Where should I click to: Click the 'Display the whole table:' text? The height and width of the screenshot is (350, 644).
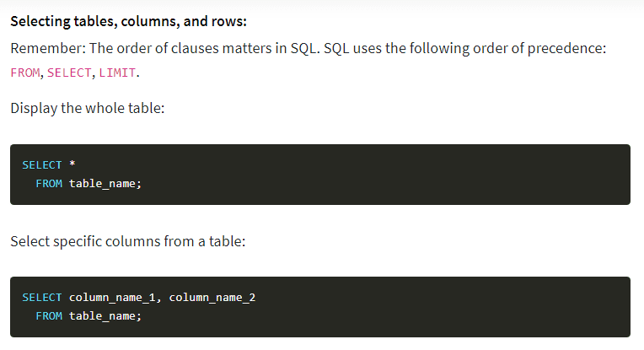(88, 108)
